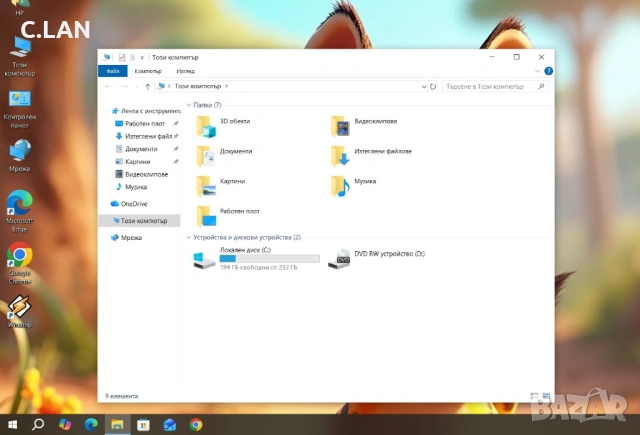The width and height of the screenshot is (640, 435).
Task: Click the Up arrow navigation icon
Action: 148,87
